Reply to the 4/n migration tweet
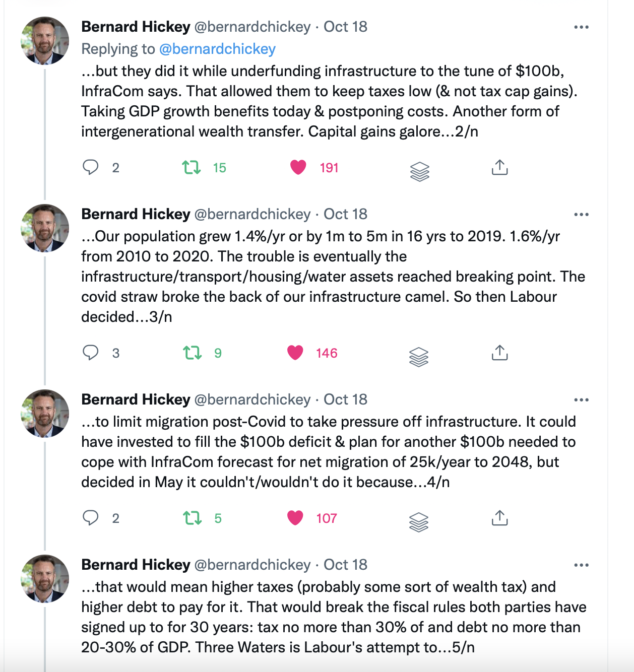 click(x=91, y=518)
